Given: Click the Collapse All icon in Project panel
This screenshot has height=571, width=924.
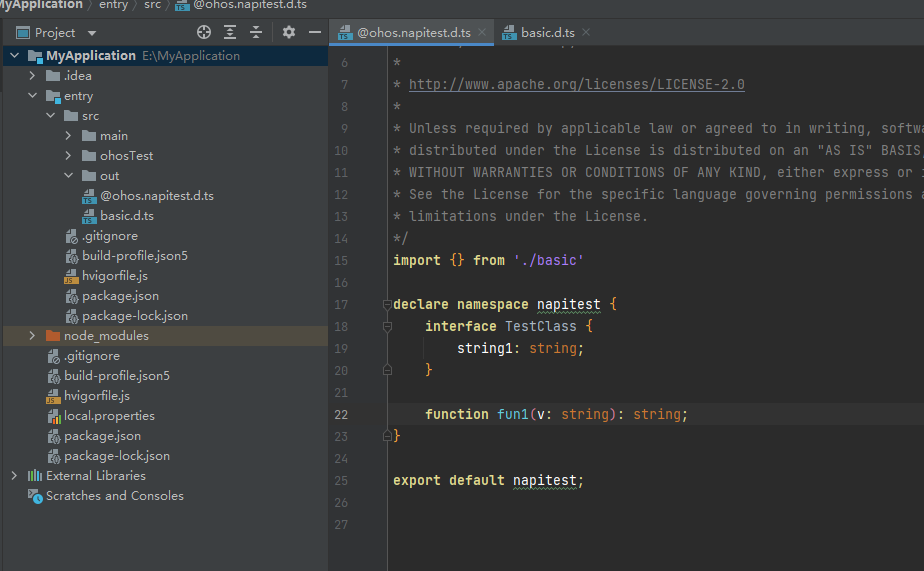Looking at the screenshot, I should 256,33.
